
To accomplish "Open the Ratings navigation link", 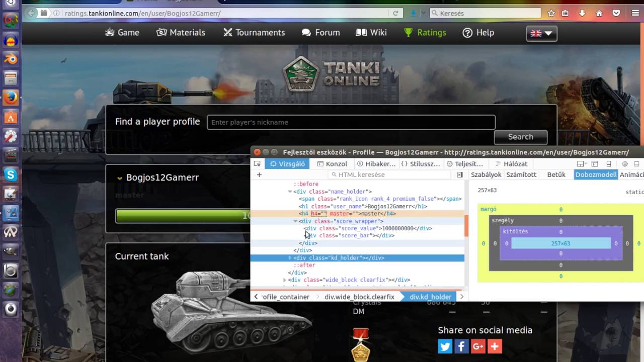I will 425,32.
